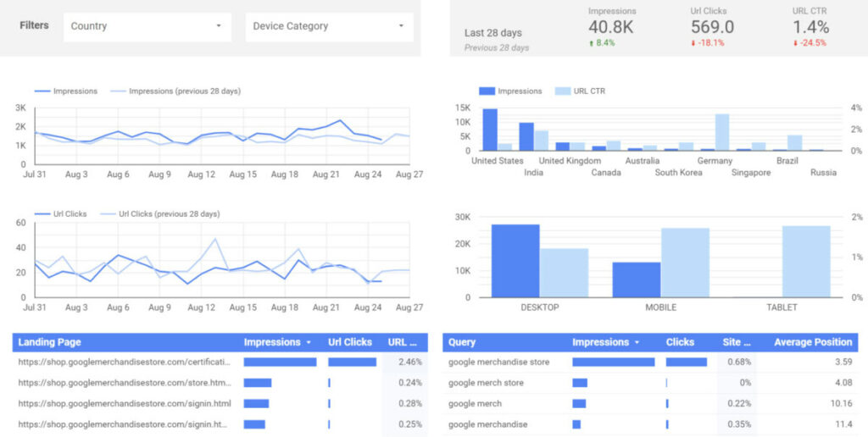This screenshot has width=868, height=437.
Task: Select the Url Clicks legend entry
Action: pos(60,213)
